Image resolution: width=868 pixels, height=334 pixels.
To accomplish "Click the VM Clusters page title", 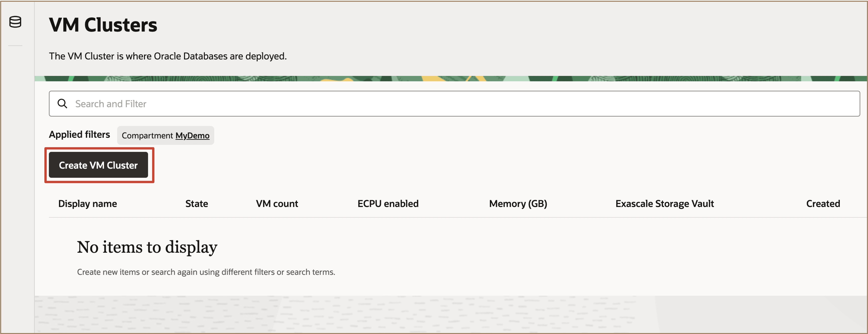I will pos(103,24).
